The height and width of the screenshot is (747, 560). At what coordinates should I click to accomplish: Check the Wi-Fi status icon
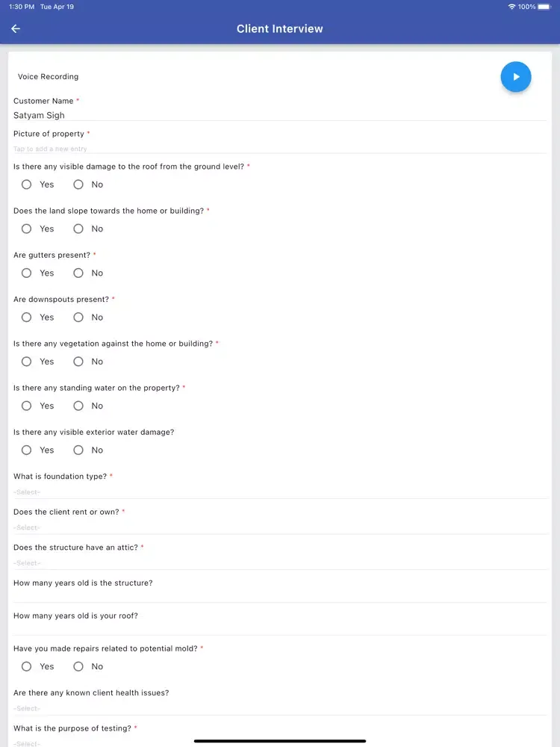pos(512,7)
